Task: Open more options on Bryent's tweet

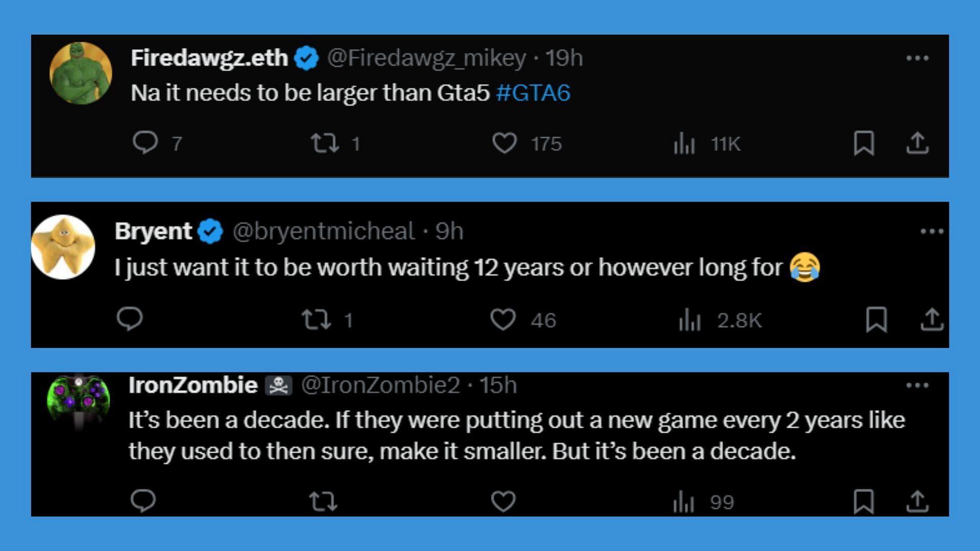Action: [932, 232]
